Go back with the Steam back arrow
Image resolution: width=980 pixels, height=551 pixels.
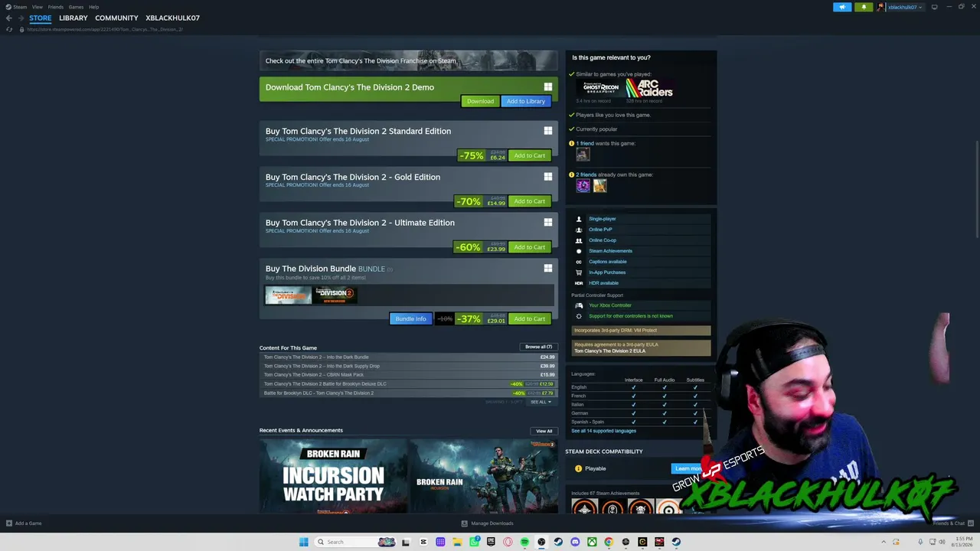click(9, 18)
